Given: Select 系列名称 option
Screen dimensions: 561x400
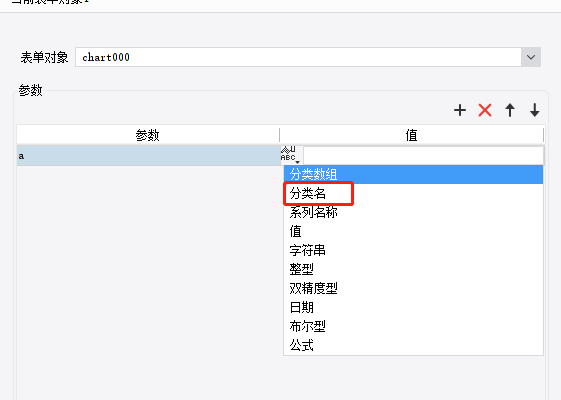Looking at the screenshot, I should 413,213.
